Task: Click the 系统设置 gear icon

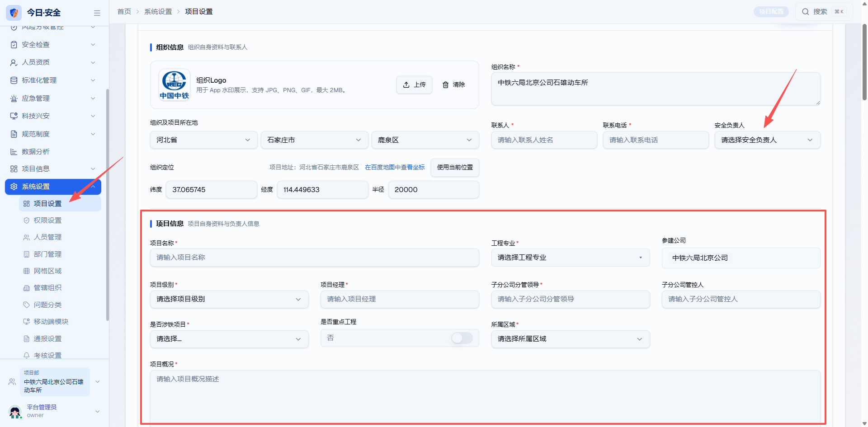Action: (x=14, y=187)
